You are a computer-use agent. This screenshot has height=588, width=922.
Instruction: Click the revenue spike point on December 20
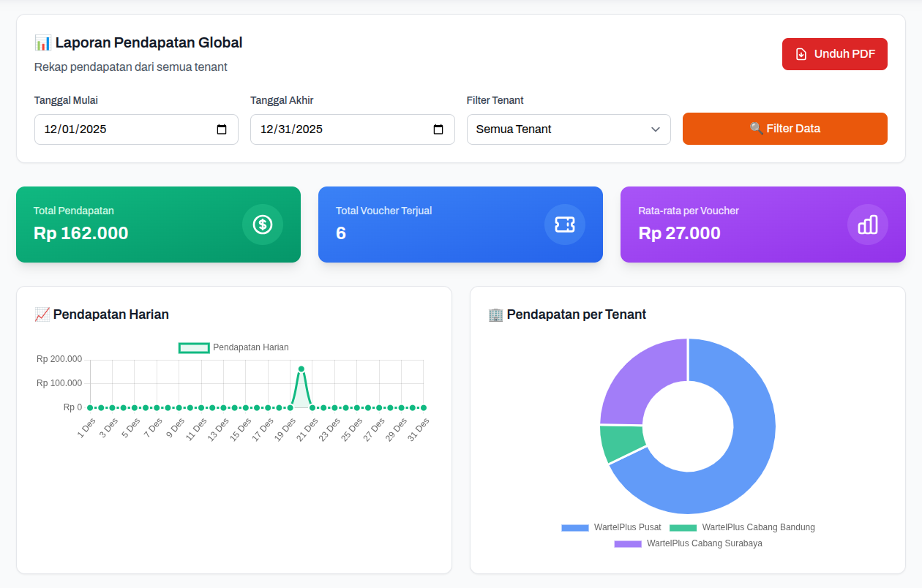[301, 370]
